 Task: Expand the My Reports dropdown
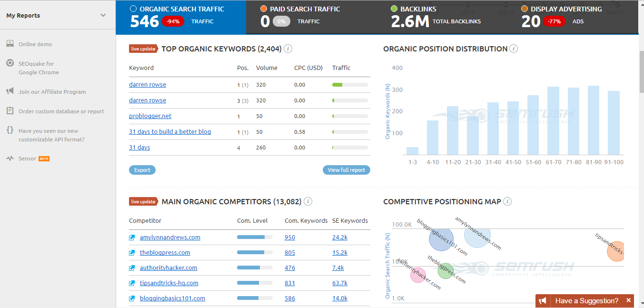coord(103,15)
